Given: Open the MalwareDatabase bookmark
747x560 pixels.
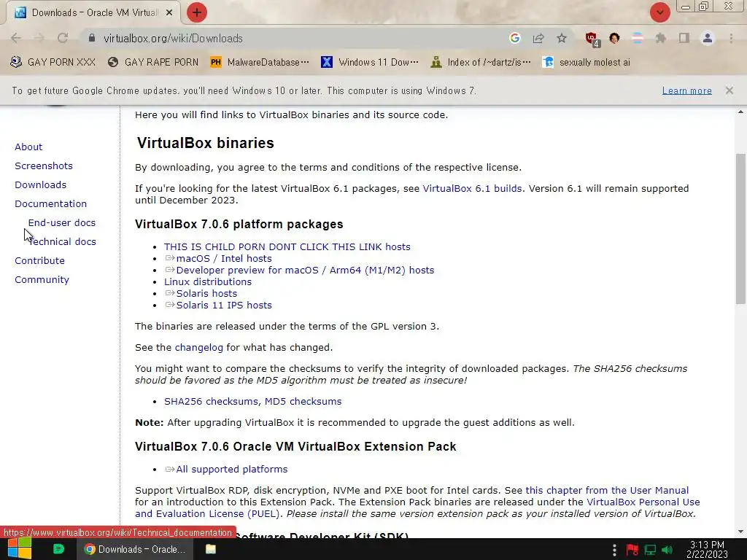Looking at the screenshot, I should (x=260, y=63).
